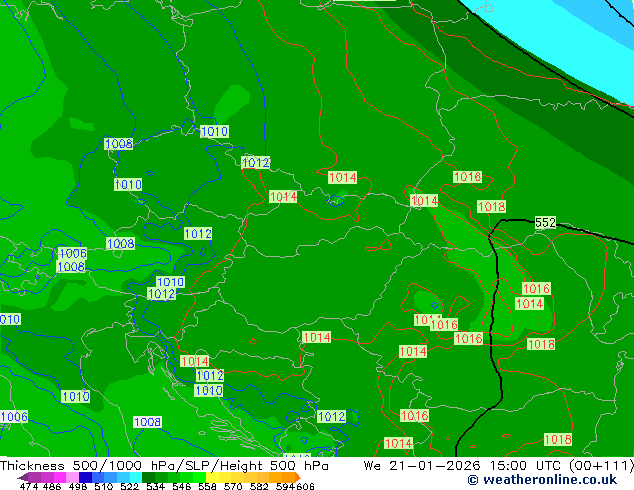This screenshot has width=634, height=490.
Task: Click legend value 486
Action: tap(52, 486)
